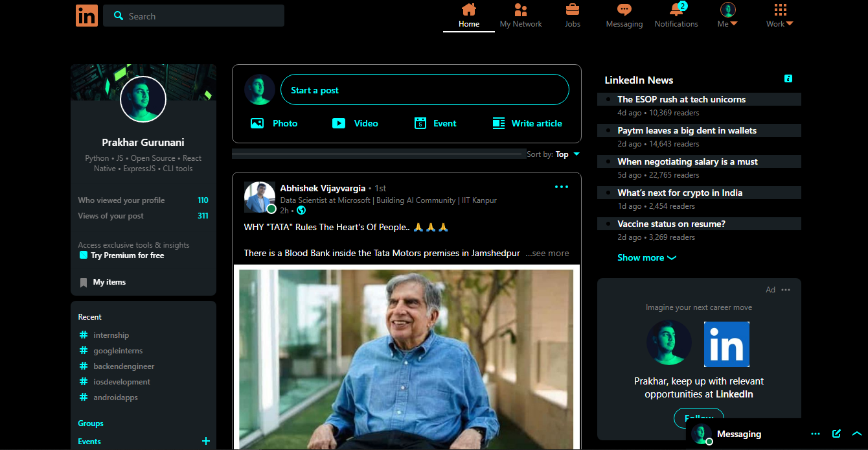
Task: Compose new message from overlay
Action: [836, 434]
